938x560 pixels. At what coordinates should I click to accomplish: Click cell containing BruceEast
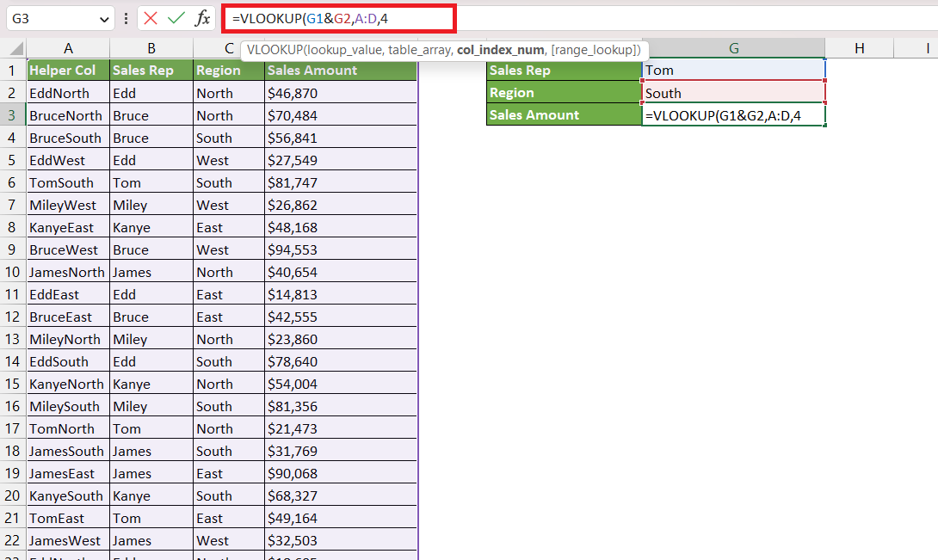click(68, 317)
